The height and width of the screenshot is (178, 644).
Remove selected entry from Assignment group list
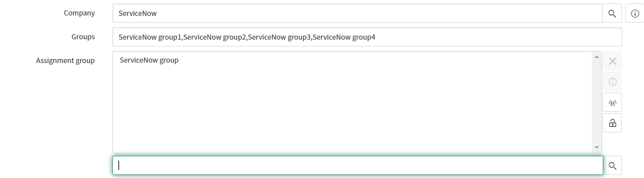coord(612,61)
